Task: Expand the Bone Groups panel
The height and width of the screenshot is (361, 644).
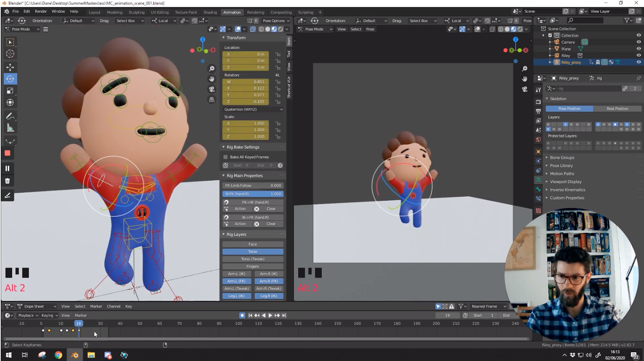Action: [562, 158]
